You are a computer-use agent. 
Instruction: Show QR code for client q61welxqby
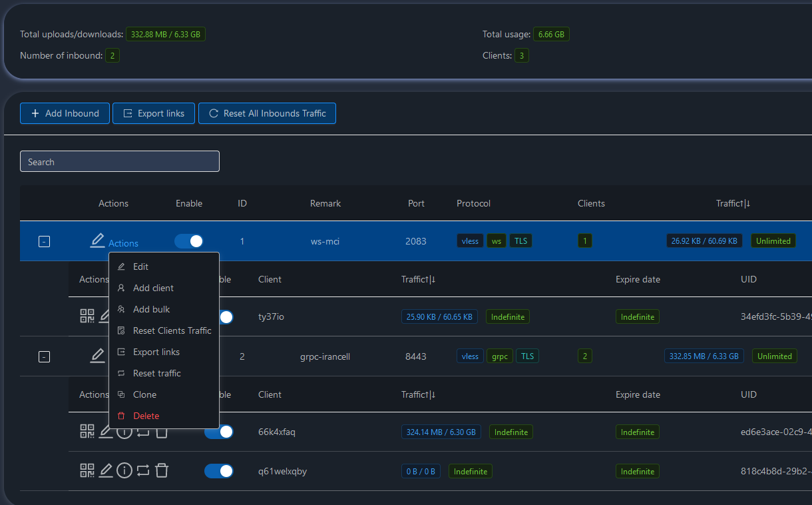[87, 471]
